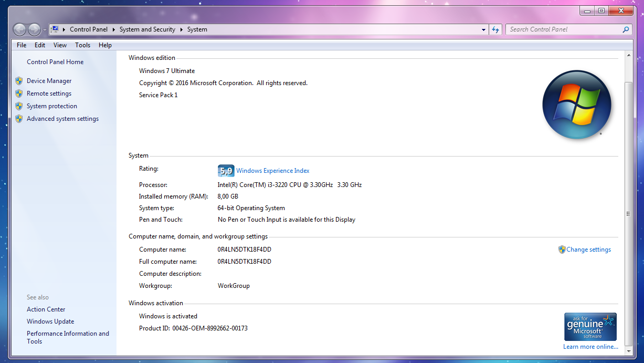644x363 pixels.
Task: Click shield icon beside Advanced system settings
Action: [19, 119]
